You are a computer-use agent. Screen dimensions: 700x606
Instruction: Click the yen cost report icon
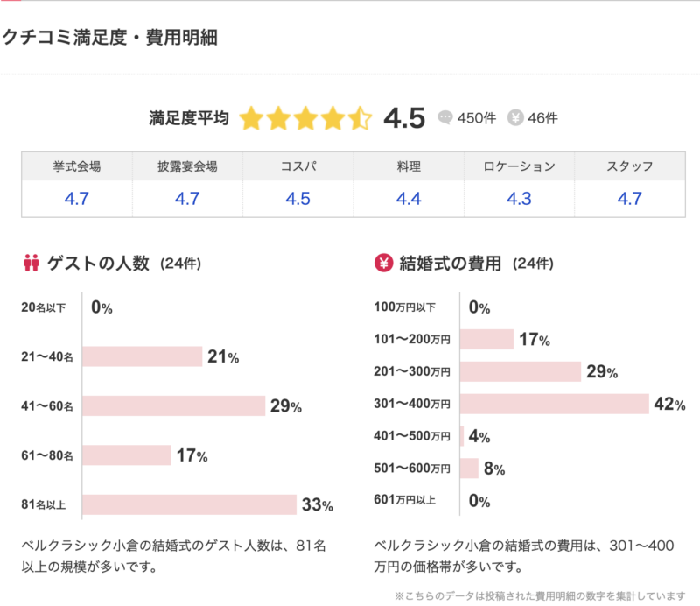(x=515, y=118)
